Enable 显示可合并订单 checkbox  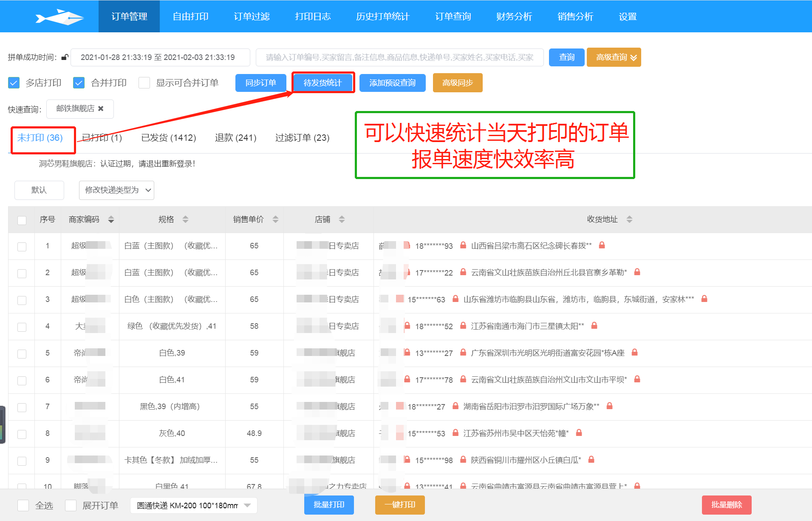pyautogui.click(x=144, y=83)
